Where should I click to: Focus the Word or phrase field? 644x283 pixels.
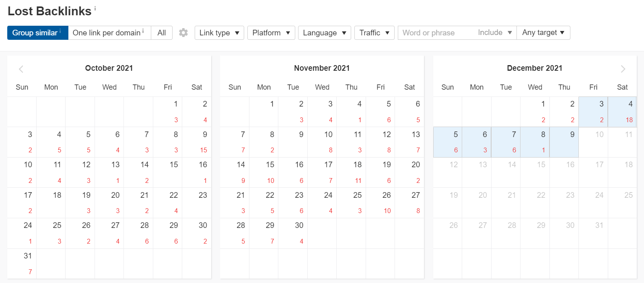[436, 33]
